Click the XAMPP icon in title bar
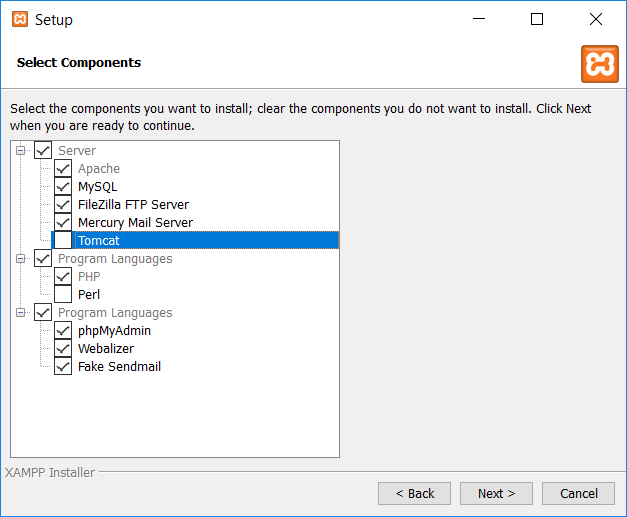627x517 pixels. 20,19
